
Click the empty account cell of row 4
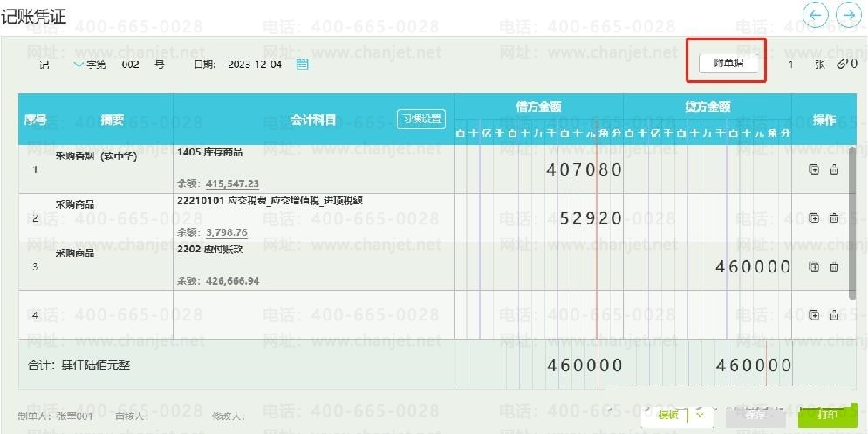[x=314, y=315]
